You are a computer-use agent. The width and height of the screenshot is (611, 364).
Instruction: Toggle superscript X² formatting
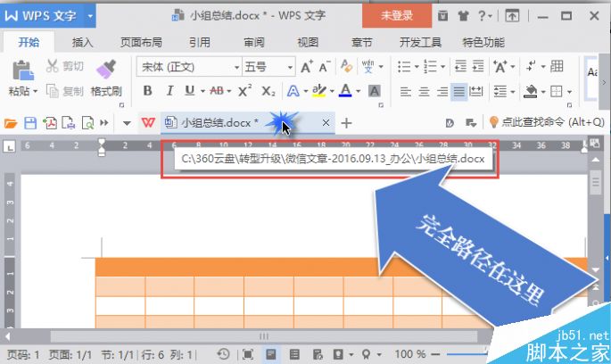pyautogui.click(x=244, y=91)
